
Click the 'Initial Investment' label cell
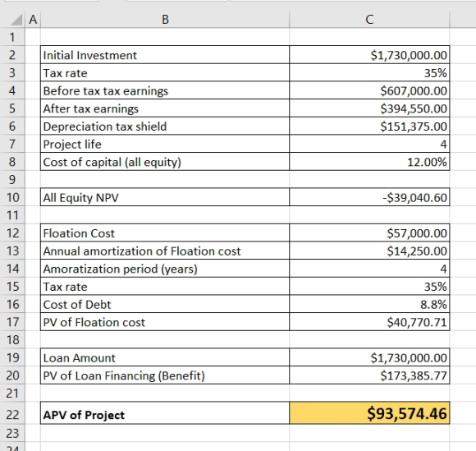coord(165,55)
